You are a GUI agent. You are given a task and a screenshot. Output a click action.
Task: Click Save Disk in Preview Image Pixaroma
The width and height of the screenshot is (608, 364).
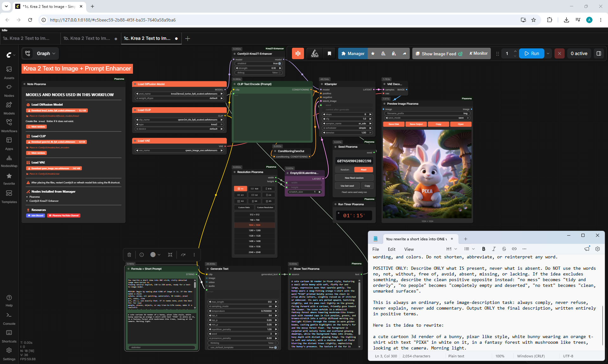click(394, 124)
